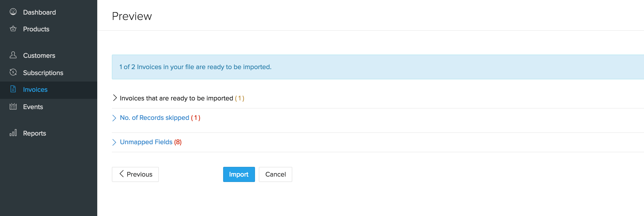Image resolution: width=644 pixels, height=216 pixels.
Task: Click the Products basket icon
Action: 13,29
